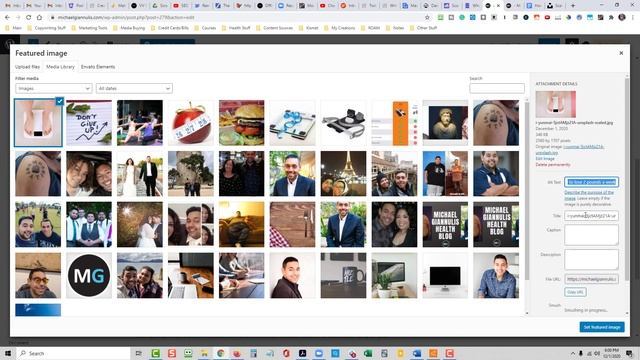Click the Delete permanently link
Screen dimensions: 640x360
pos(553,164)
